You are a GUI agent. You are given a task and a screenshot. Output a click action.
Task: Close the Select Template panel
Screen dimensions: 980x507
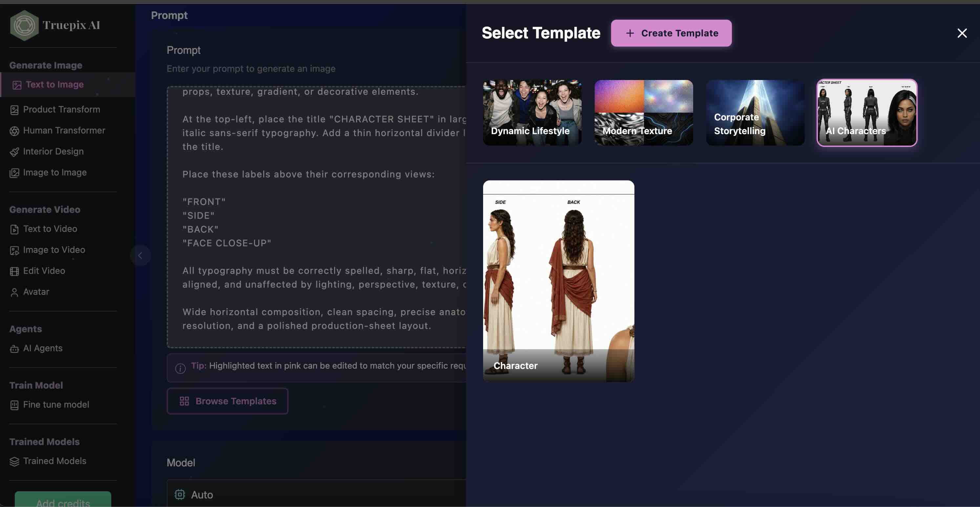point(962,33)
